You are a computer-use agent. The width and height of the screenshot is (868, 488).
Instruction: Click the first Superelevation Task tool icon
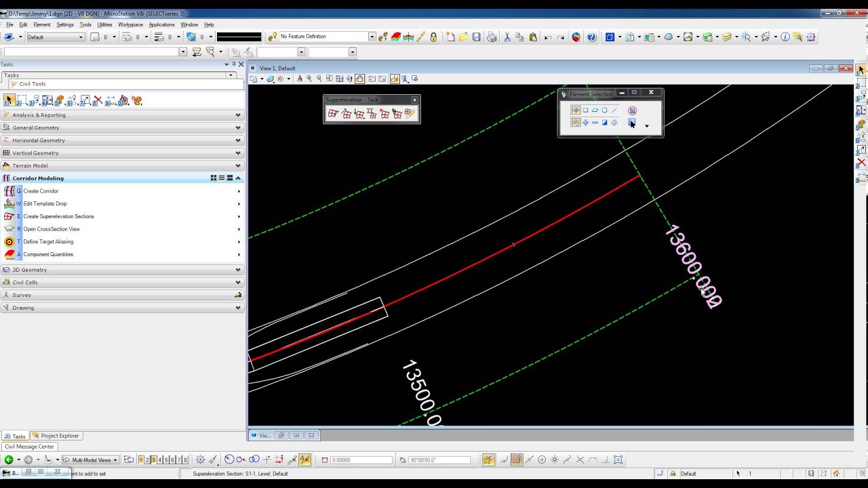point(333,114)
